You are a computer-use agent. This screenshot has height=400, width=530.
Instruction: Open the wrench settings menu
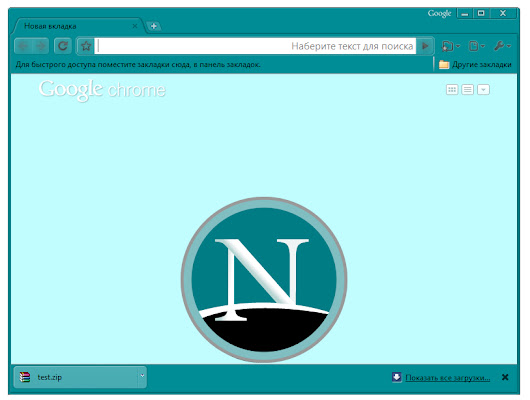(x=502, y=46)
